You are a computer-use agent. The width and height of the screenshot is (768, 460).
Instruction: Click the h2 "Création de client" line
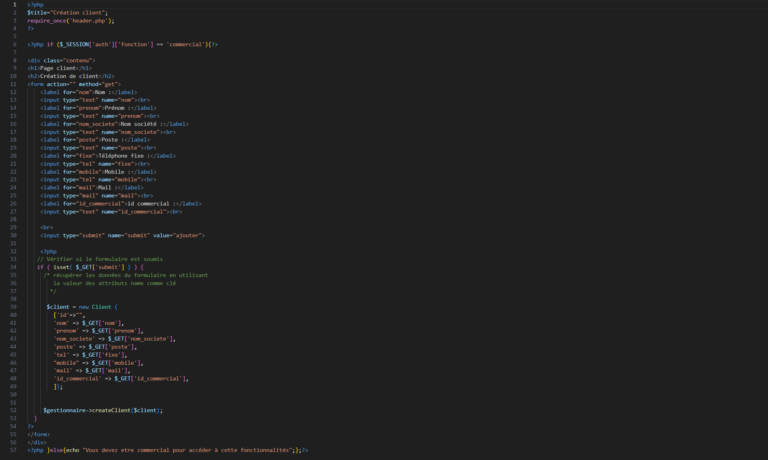coord(71,76)
